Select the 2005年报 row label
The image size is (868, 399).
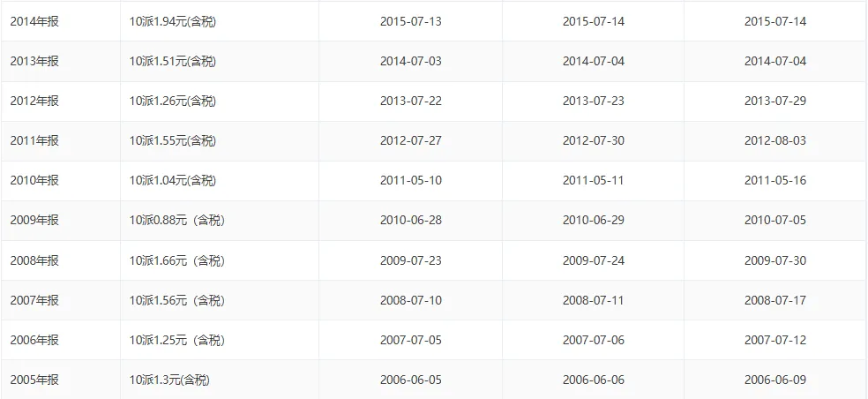(x=34, y=380)
